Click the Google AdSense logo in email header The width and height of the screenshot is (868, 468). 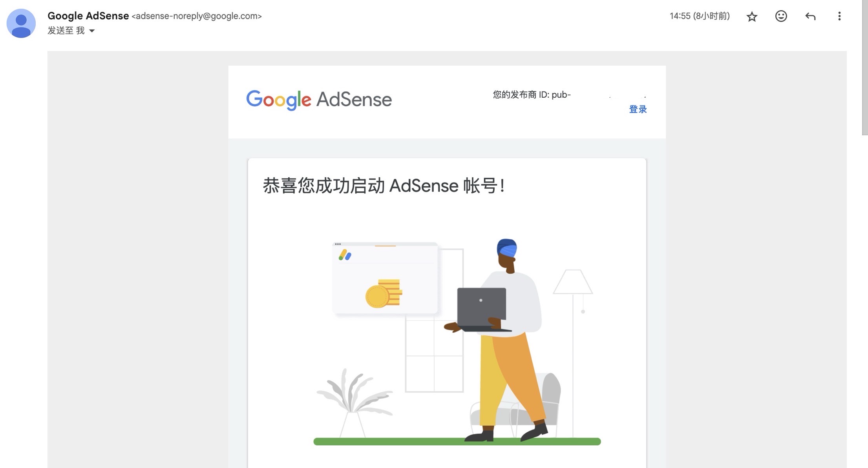coord(319,100)
